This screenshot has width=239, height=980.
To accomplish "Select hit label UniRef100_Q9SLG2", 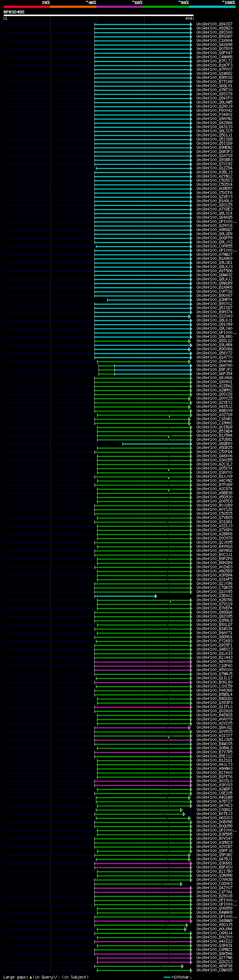I will (214, 341).
